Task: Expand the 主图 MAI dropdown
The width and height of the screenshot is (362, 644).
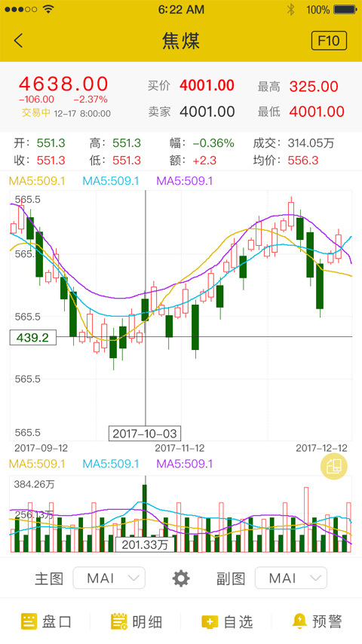Action: (109, 578)
